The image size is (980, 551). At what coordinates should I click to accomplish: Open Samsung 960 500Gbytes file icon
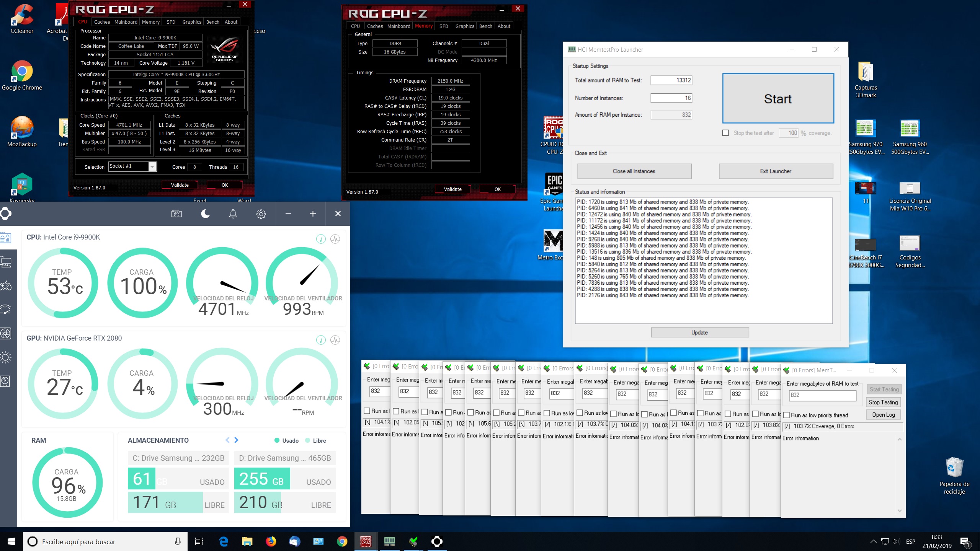point(910,137)
